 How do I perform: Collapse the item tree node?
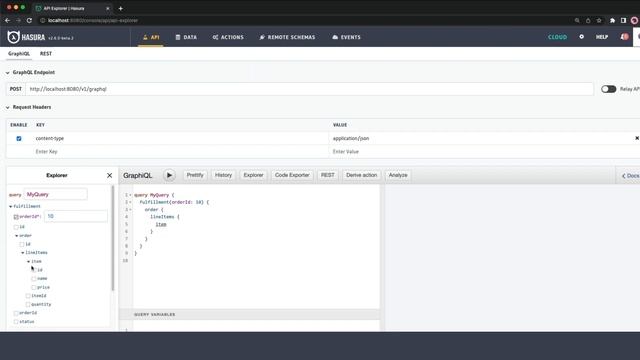coord(29,261)
